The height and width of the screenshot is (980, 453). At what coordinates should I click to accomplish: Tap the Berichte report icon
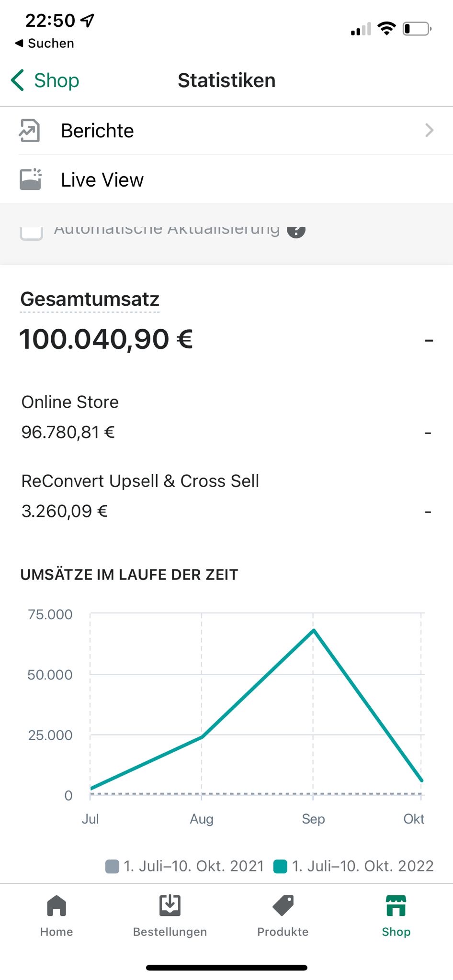pyautogui.click(x=29, y=131)
